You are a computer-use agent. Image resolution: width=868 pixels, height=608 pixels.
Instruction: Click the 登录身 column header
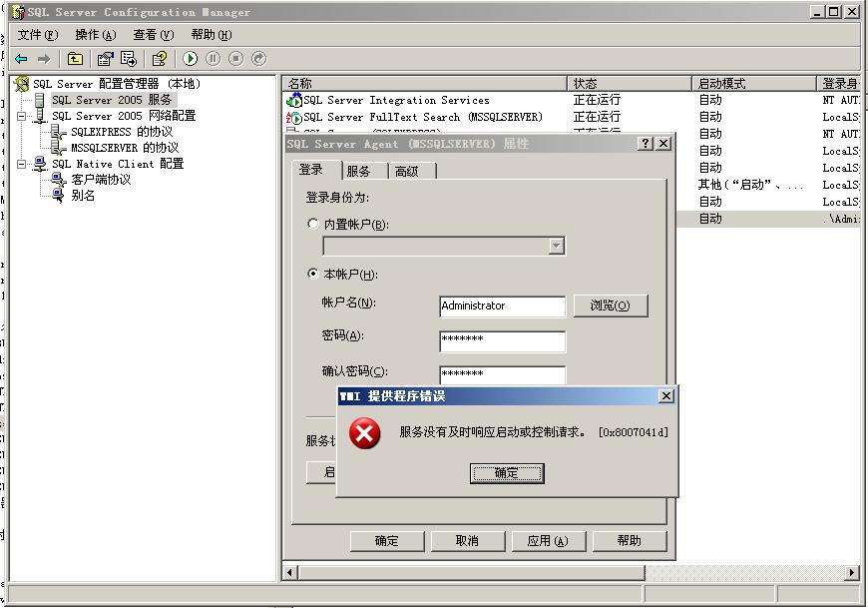point(839,84)
